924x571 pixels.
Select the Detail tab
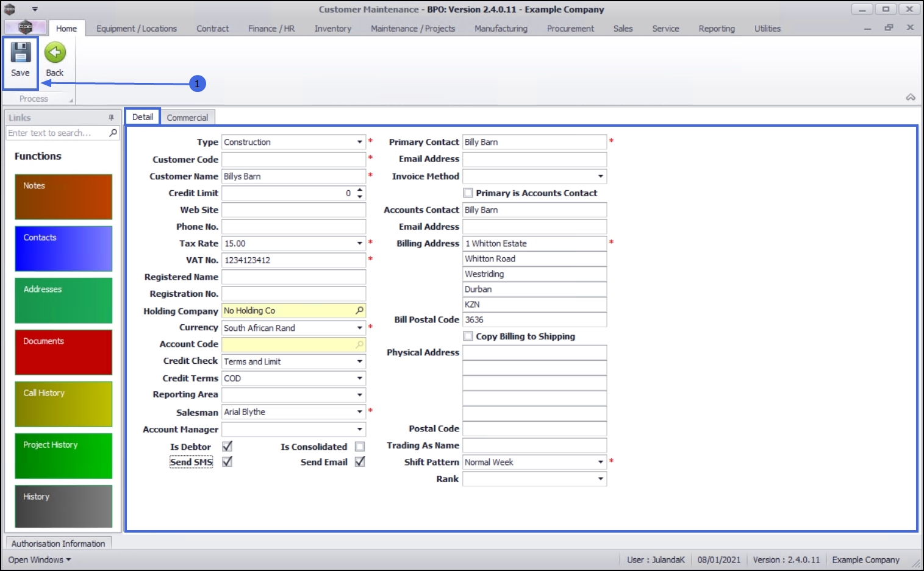143,117
